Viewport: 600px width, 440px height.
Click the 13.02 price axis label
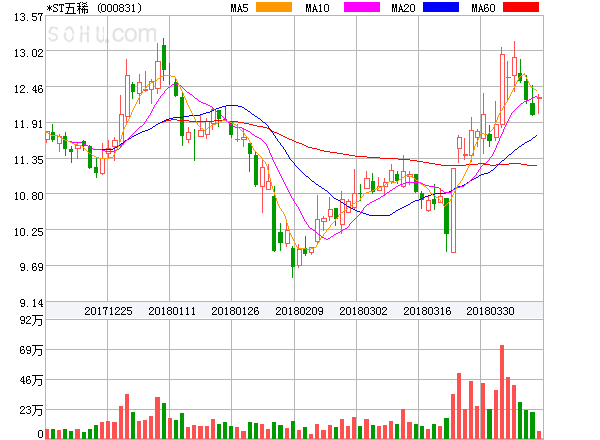pos(29,53)
